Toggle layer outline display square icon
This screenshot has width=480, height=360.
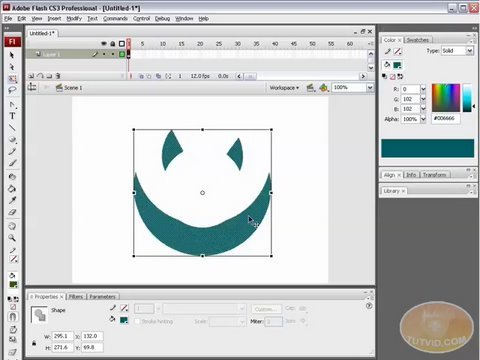point(122,44)
